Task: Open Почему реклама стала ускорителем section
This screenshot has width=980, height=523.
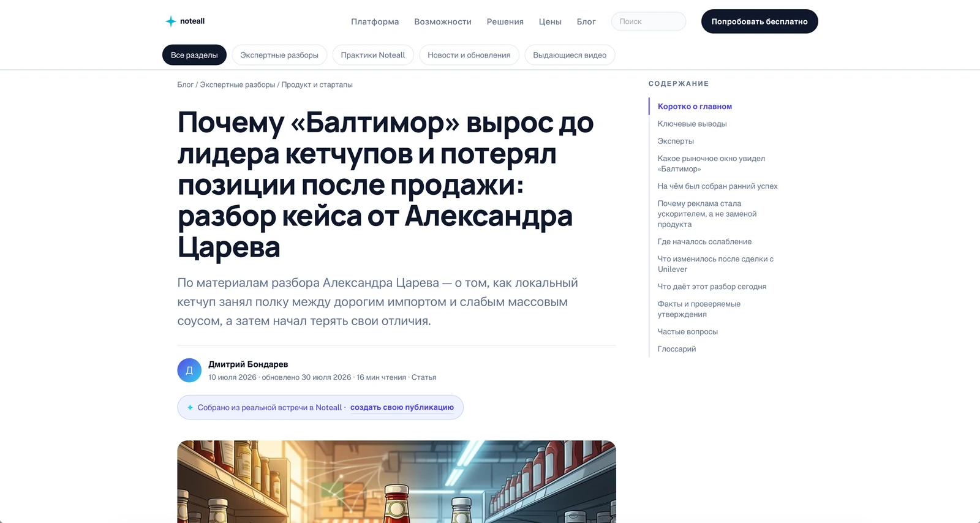Action: (x=707, y=214)
